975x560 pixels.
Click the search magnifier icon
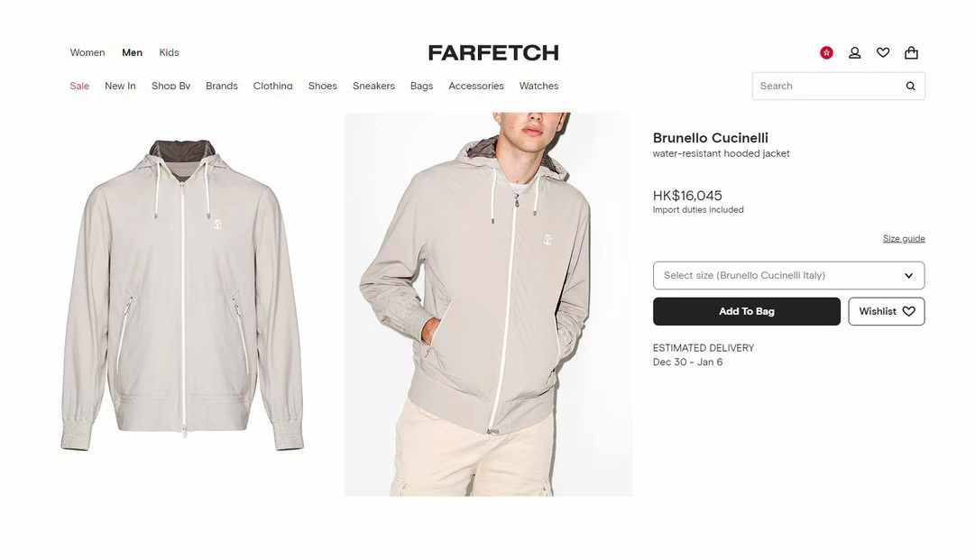910,86
